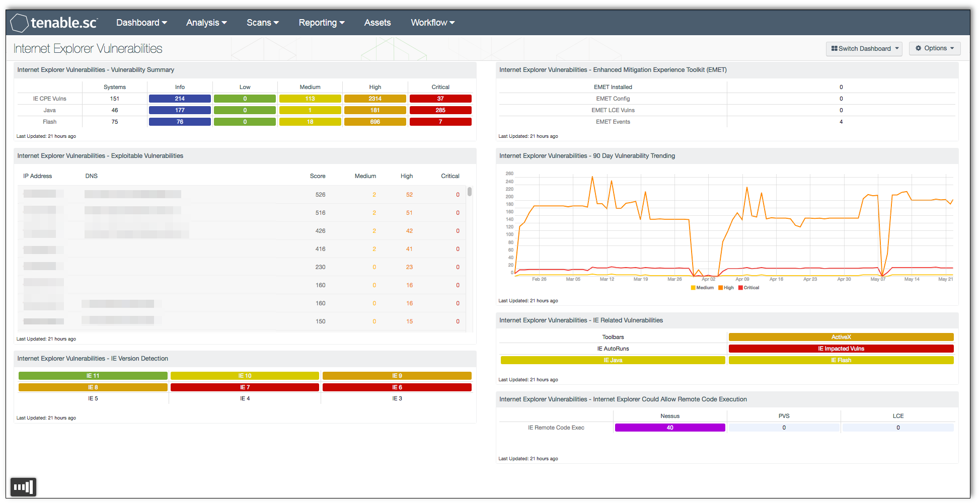Click the IE AutoRuns cell

tap(613, 349)
